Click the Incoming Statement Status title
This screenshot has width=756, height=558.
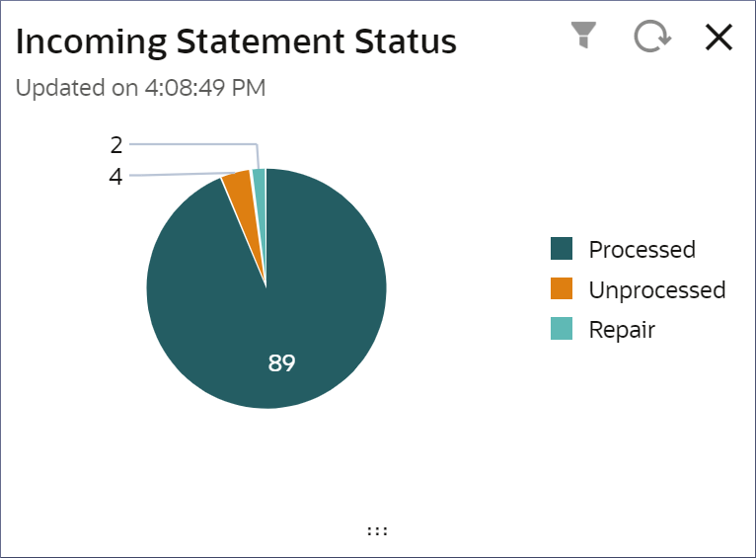[236, 41]
